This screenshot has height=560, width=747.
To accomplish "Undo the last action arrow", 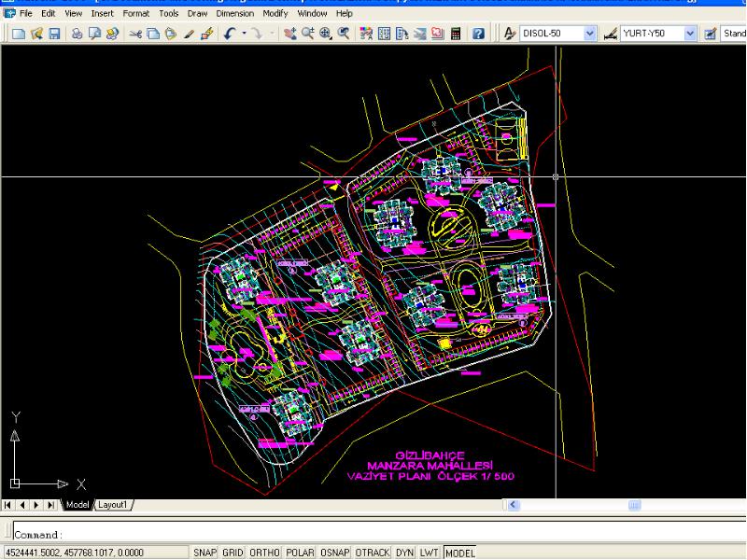I will tap(230, 34).
